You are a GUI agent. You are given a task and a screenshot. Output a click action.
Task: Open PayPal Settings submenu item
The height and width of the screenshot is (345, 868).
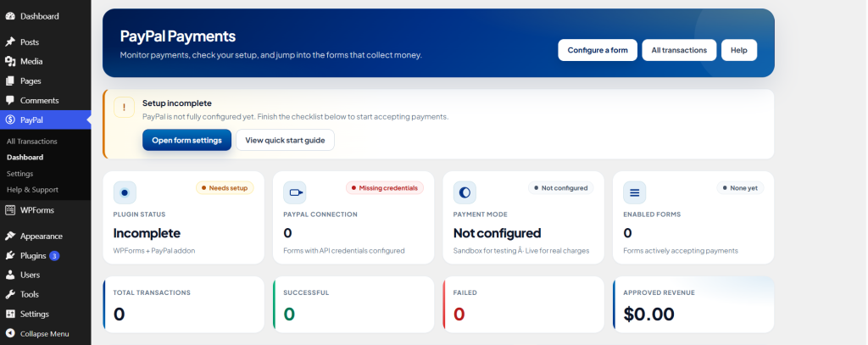(20, 173)
